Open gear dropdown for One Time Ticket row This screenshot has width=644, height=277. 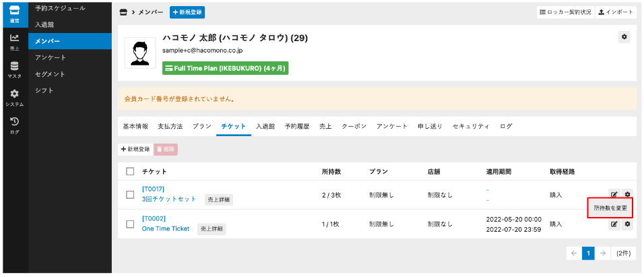pyautogui.click(x=627, y=224)
